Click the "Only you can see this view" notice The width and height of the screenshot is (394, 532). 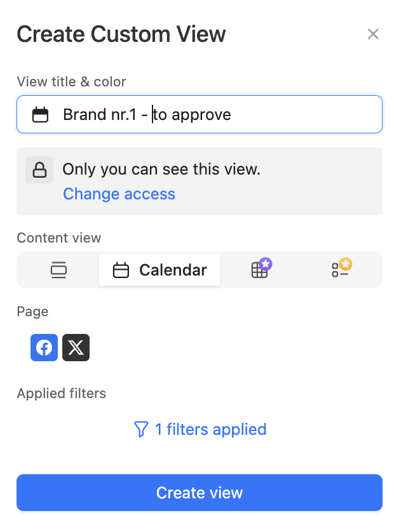161,170
